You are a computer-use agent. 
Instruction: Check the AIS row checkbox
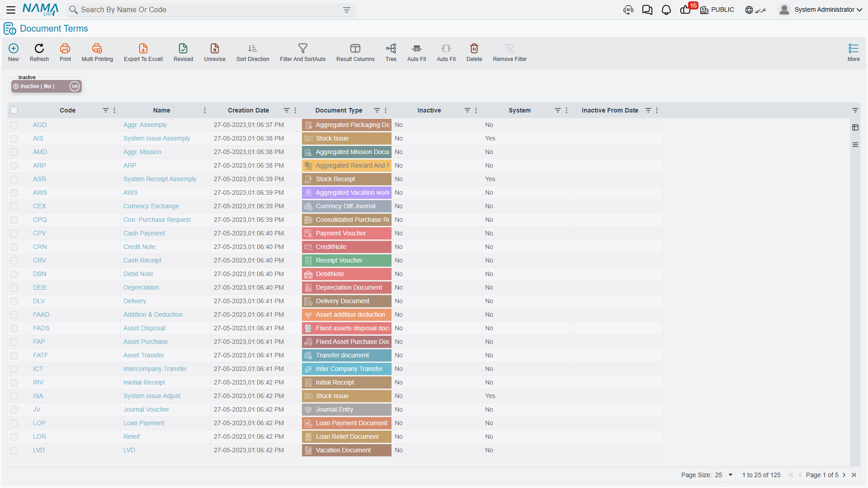click(x=14, y=139)
